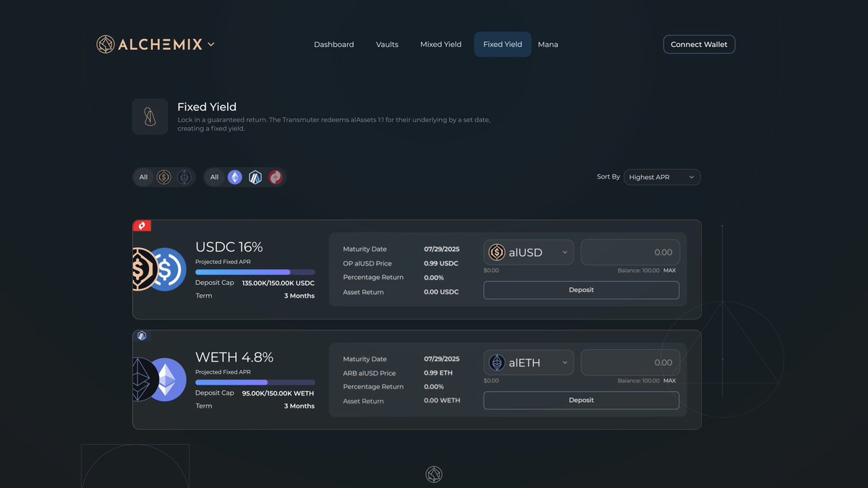Filter by Arbitrum network icon

tap(255, 177)
